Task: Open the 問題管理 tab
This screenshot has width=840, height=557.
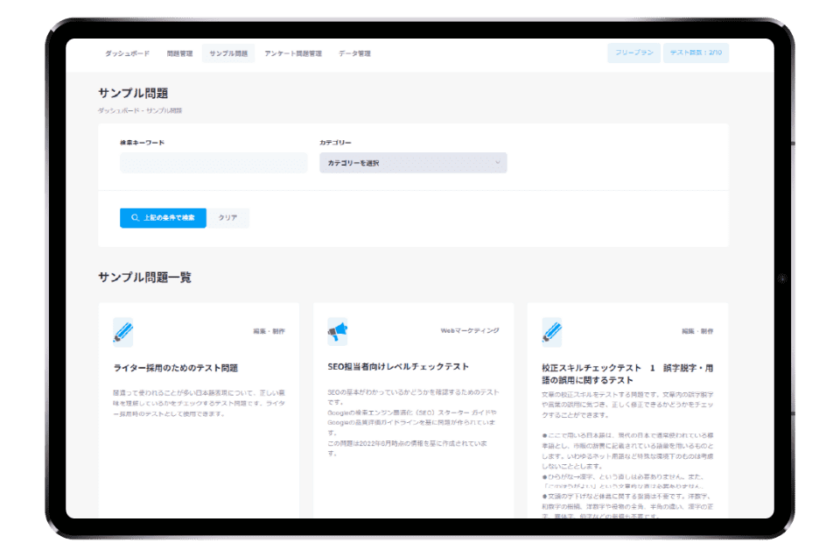Action: pyautogui.click(x=179, y=53)
